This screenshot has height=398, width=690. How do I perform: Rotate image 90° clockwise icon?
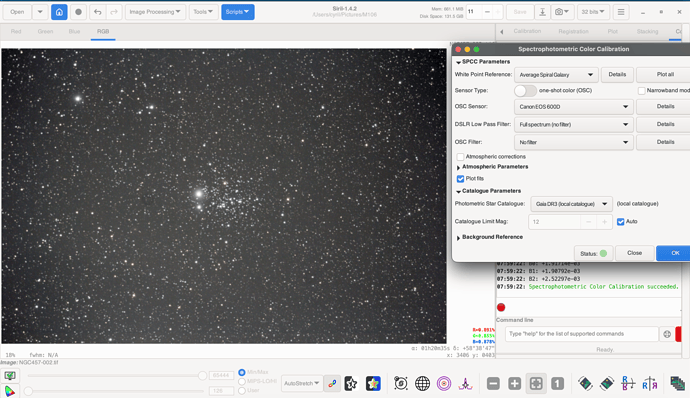[x=607, y=383]
